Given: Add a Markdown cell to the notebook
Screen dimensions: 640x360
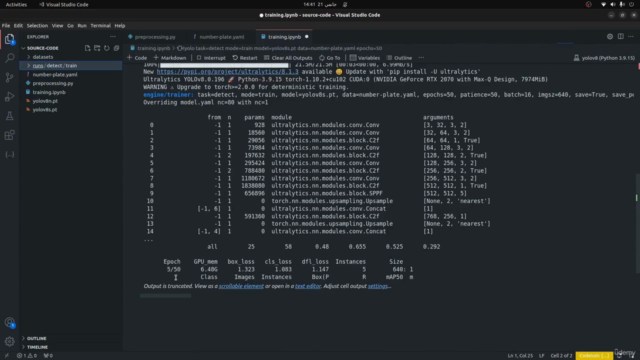Looking at the screenshot, I should point(170,58).
